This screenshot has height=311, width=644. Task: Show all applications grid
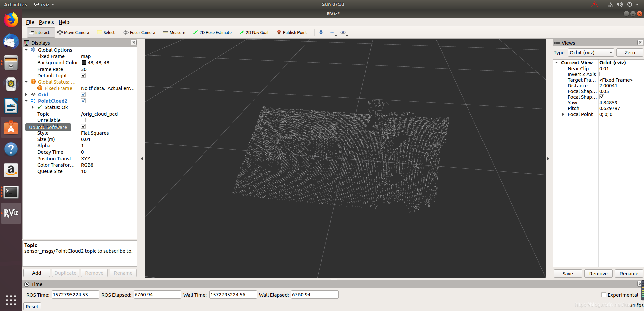click(11, 300)
